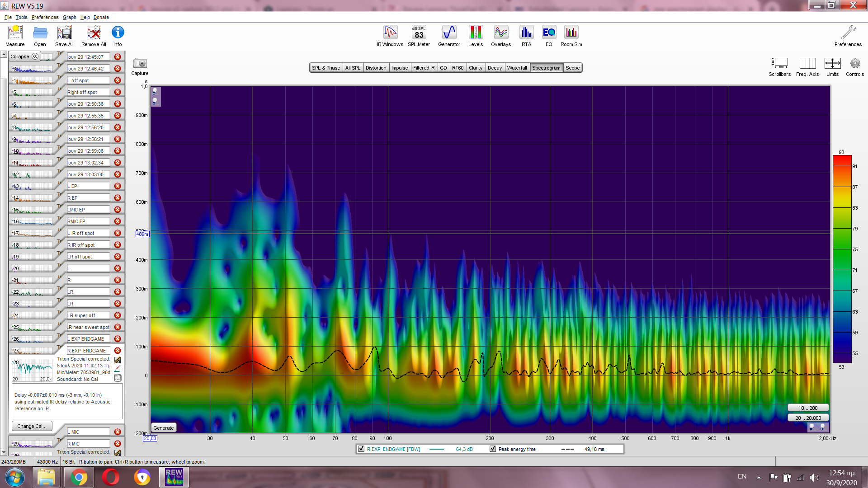Screen dimensions: 868x488
Task: Open the RTA window
Action: pyautogui.click(x=526, y=36)
